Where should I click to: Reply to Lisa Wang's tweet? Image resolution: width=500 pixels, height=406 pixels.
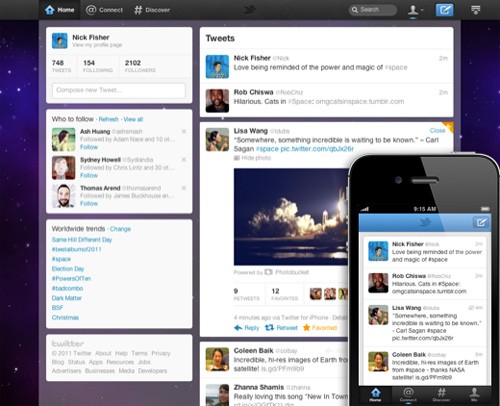[x=247, y=328]
